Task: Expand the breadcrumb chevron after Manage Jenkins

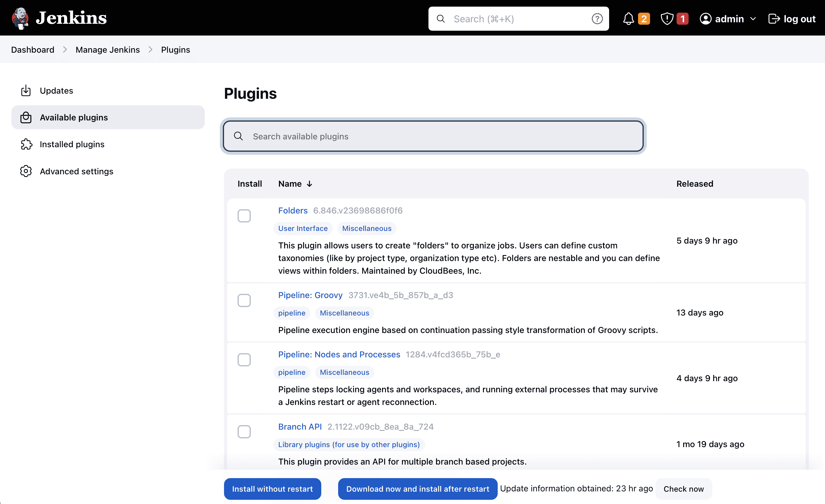Action: click(x=150, y=50)
